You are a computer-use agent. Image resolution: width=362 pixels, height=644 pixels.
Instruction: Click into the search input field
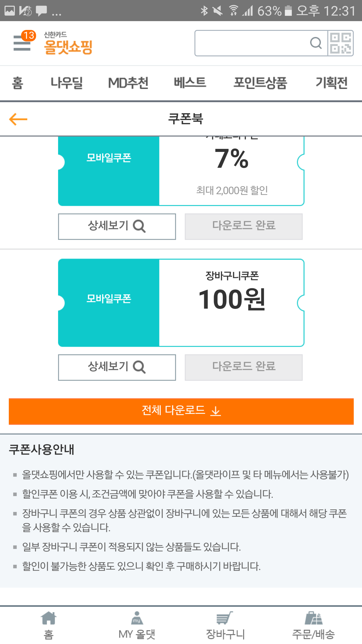[251, 43]
